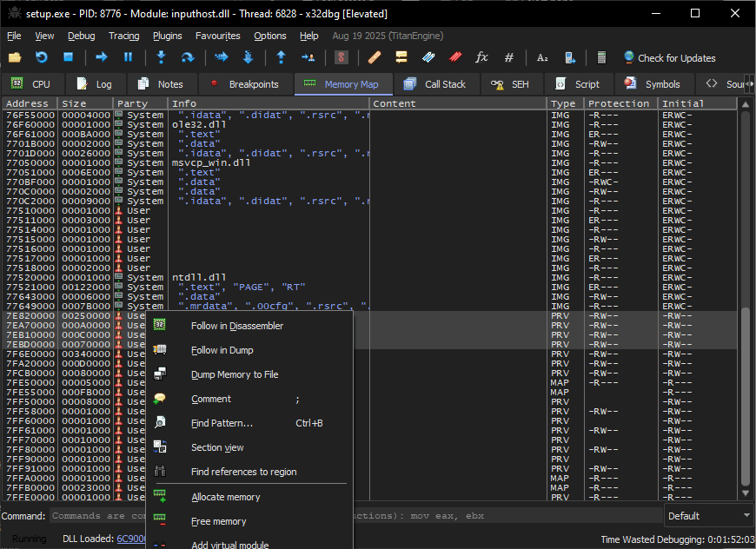
Task: Click the Step Into arrow icon
Action: (161, 58)
